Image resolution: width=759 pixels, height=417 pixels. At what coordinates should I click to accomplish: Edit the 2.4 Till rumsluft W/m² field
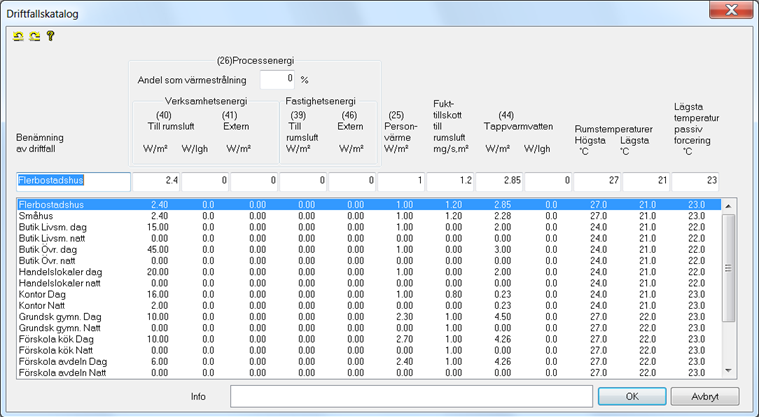[156, 181]
